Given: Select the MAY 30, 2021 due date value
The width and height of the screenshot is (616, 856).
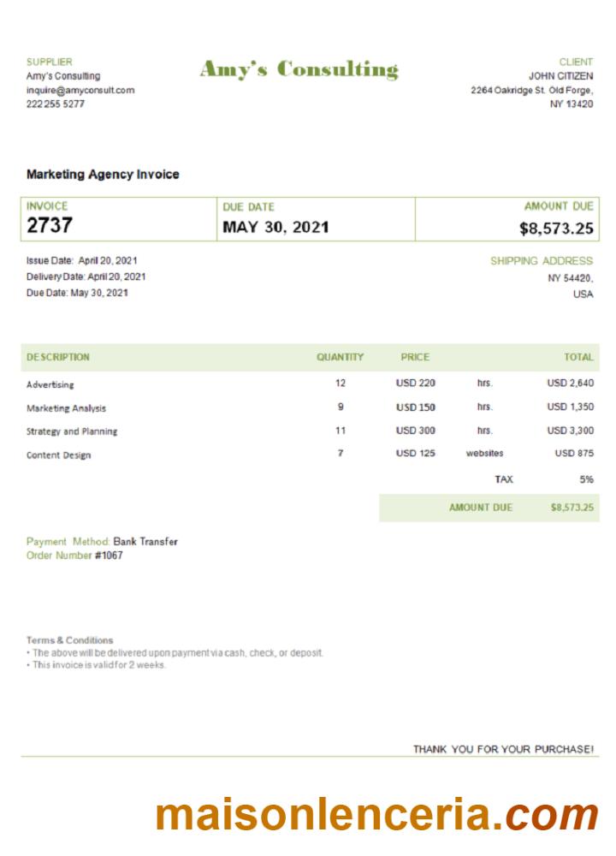Looking at the screenshot, I should pos(275,228).
